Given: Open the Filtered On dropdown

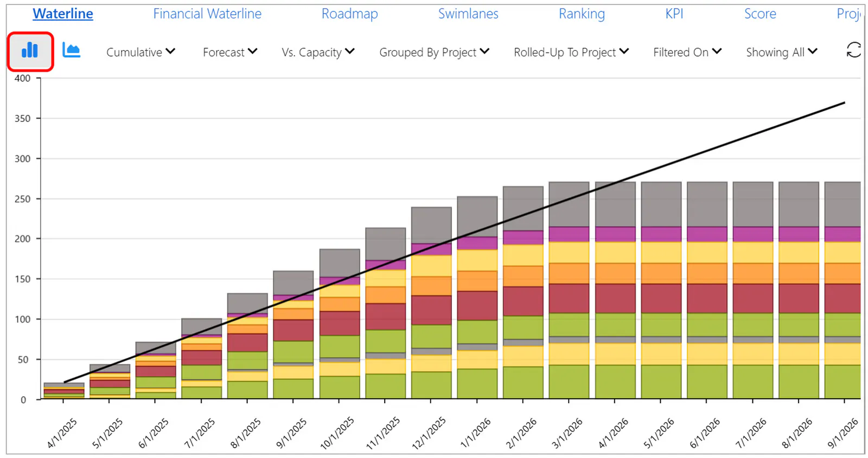Looking at the screenshot, I should [687, 52].
